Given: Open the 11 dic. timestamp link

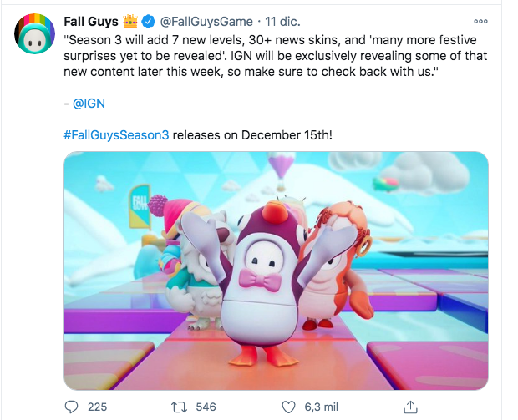Looking at the screenshot, I should coord(282,22).
